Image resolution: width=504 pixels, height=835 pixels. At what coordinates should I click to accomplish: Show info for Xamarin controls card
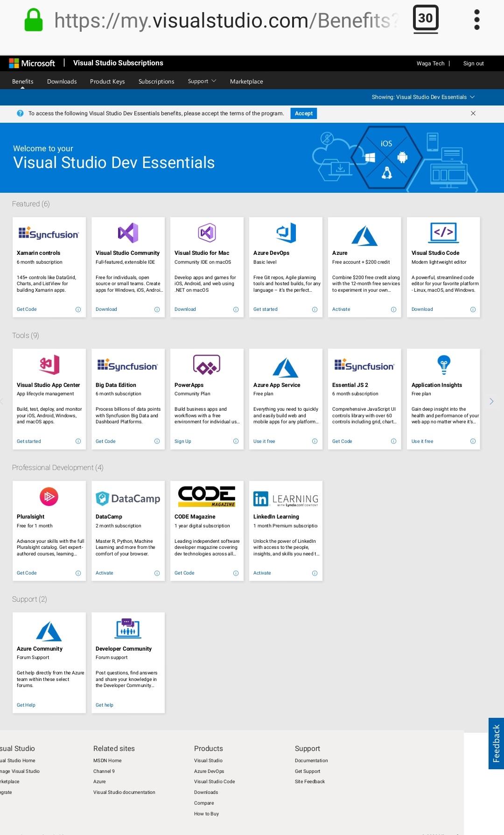78,309
